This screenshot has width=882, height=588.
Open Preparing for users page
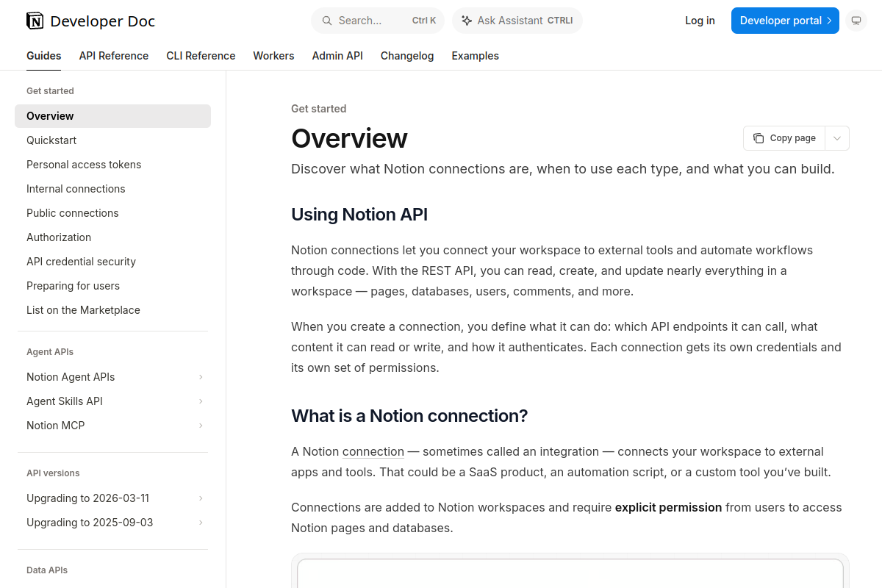click(x=112, y=286)
